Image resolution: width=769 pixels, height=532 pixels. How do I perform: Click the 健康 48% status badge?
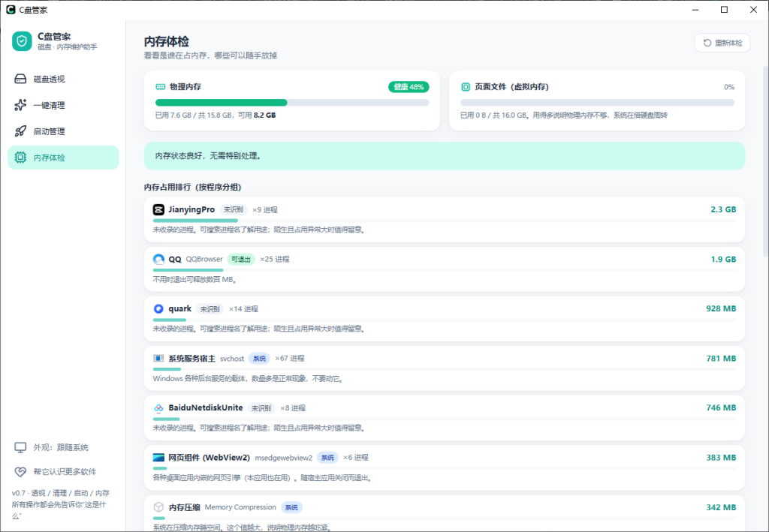point(409,87)
